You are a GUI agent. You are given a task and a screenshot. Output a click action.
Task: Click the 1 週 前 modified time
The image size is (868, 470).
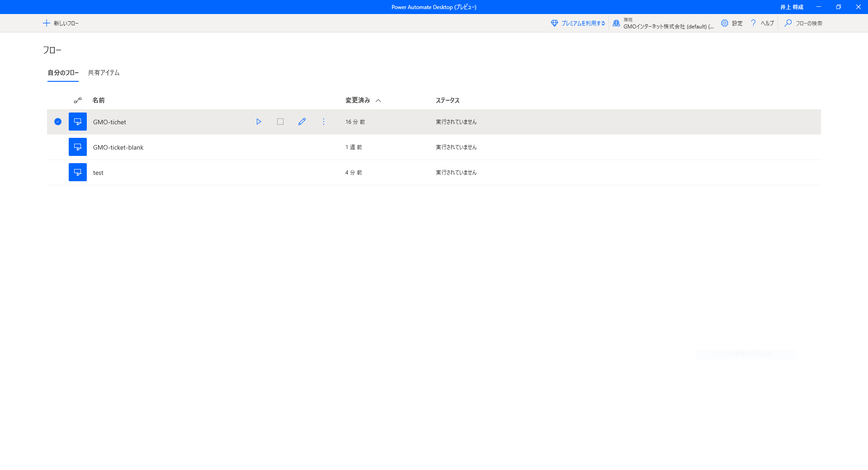(x=354, y=147)
